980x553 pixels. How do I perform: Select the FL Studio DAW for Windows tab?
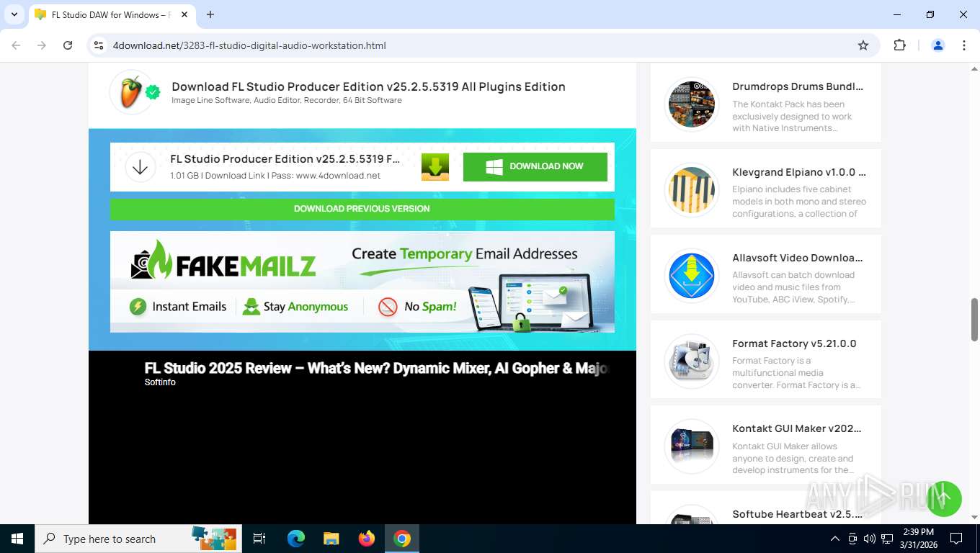coord(112,14)
